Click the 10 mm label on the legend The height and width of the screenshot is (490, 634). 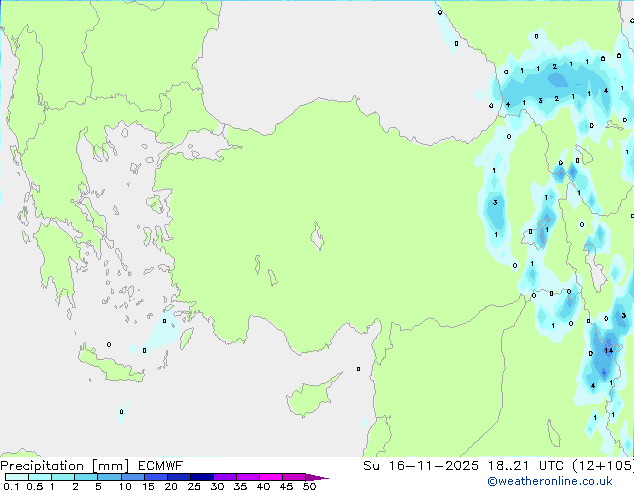(125, 487)
